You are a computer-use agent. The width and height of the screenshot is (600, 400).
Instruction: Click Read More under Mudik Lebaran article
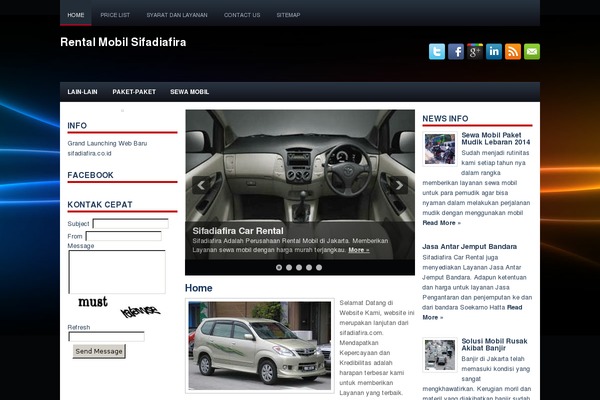click(x=441, y=223)
